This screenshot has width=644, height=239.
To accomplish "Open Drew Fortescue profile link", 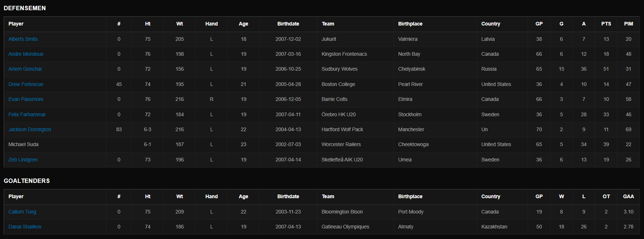I will (x=26, y=84).
